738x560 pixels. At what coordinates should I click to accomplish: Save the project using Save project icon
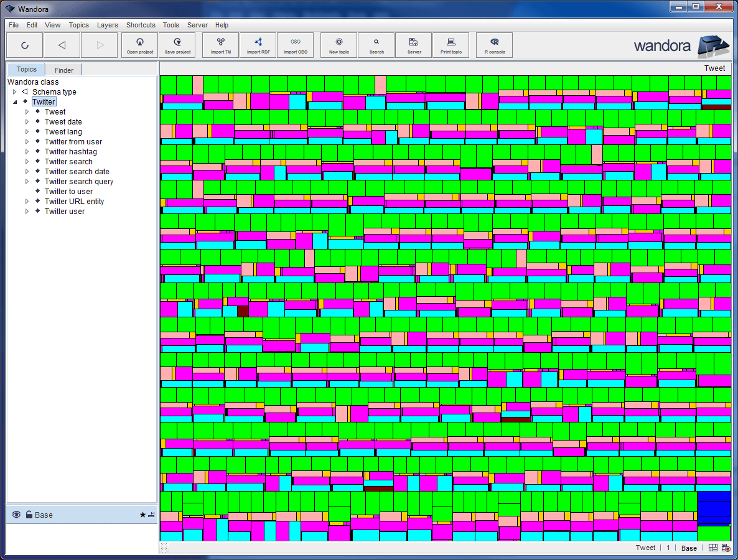tap(177, 44)
